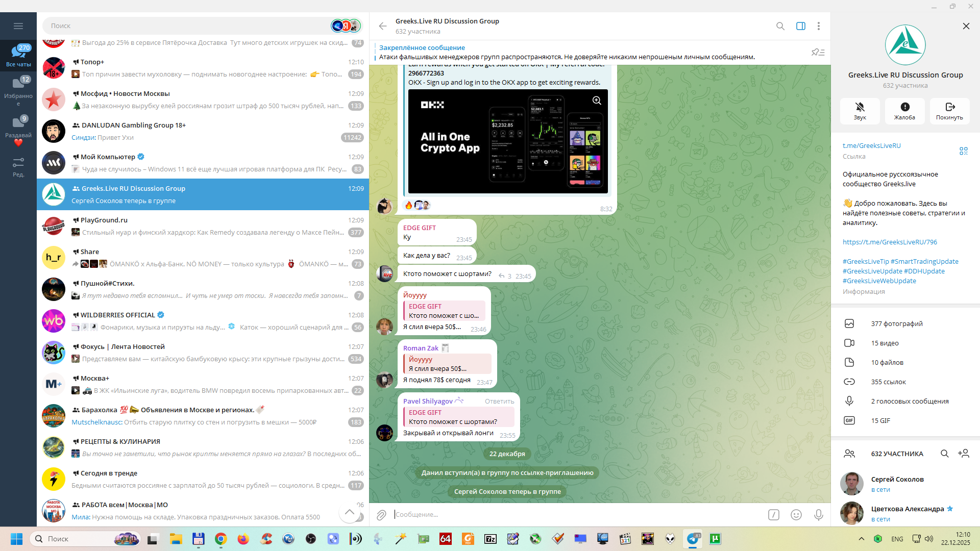Search messages in this chat
Screen dimensions: 980x551
tap(780, 26)
